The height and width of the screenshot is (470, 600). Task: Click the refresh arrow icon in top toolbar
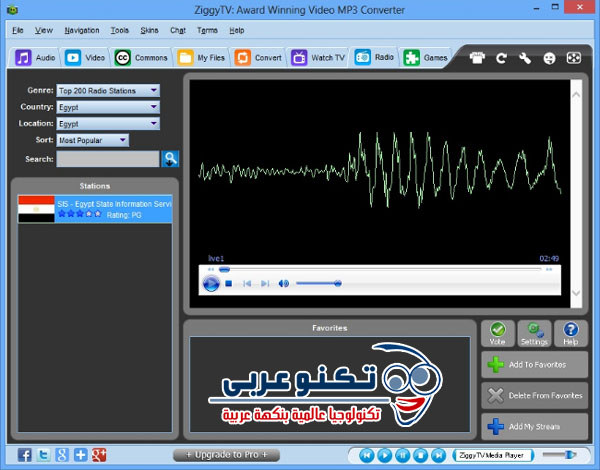click(x=502, y=58)
